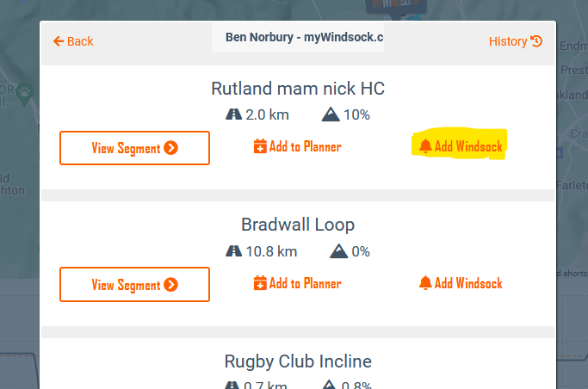Click bell icon on Bradwall Loop's Add Windsock
Image resolution: width=588 pixels, height=389 pixels.
(x=425, y=283)
